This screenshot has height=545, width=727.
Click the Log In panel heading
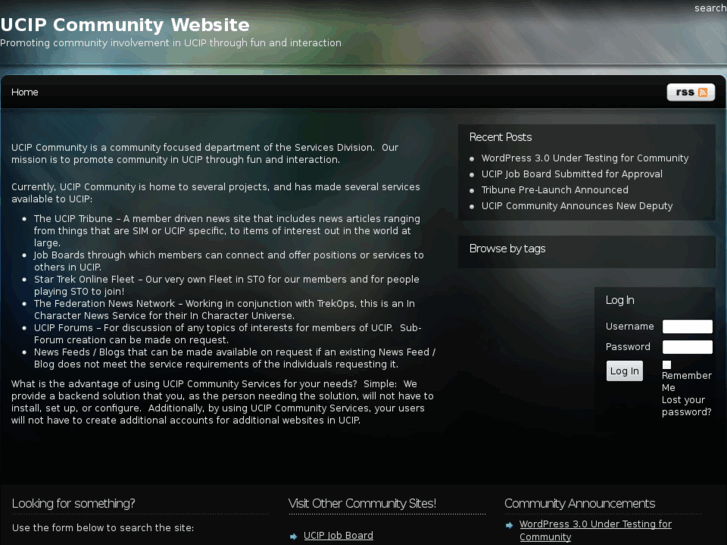(x=619, y=300)
